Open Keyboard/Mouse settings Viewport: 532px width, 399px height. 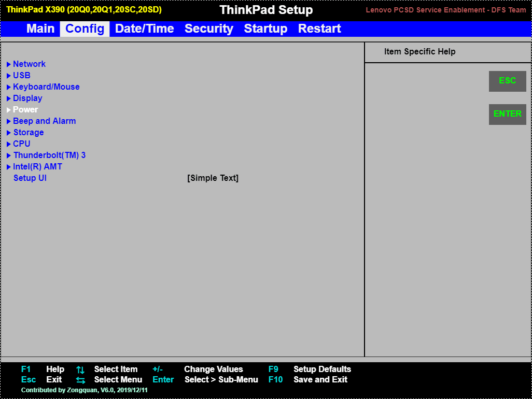[46, 87]
